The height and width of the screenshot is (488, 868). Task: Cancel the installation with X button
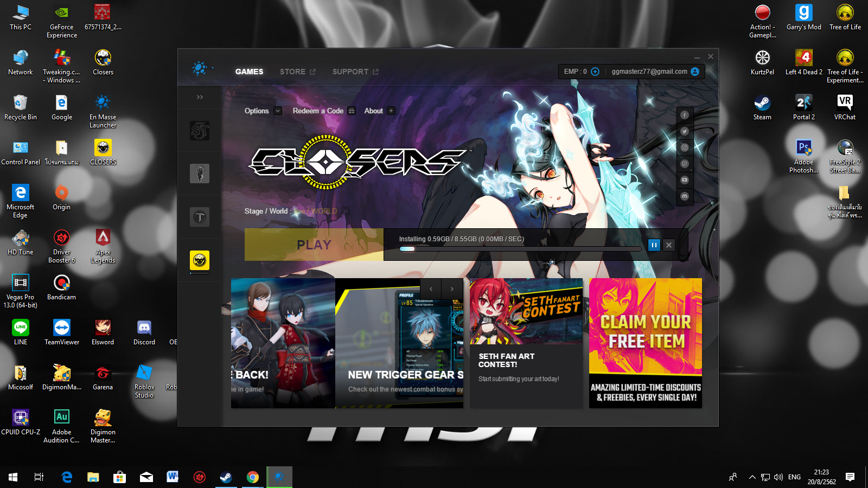pyautogui.click(x=669, y=245)
